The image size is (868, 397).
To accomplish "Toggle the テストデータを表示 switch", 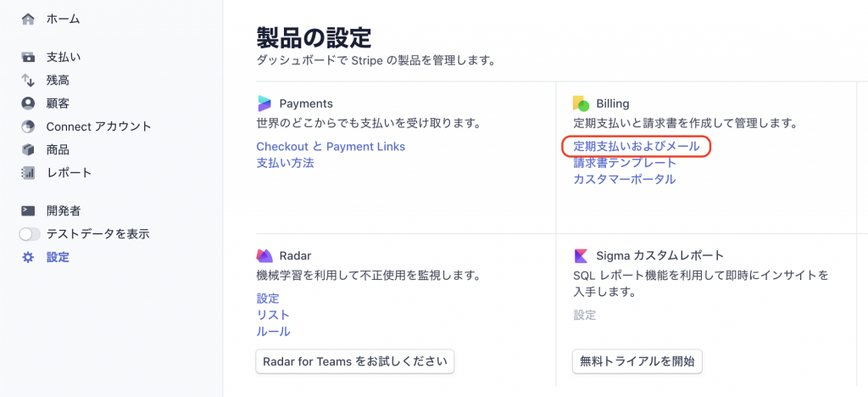I will pyautogui.click(x=30, y=233).
